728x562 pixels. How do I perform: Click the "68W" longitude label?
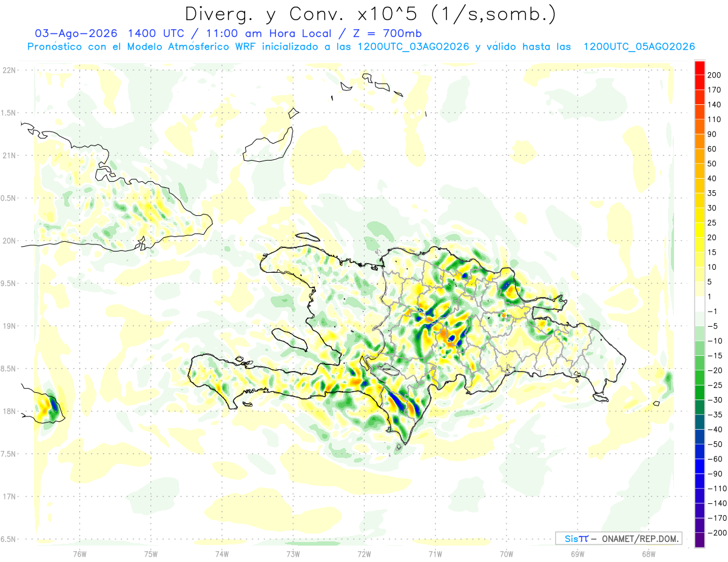pos(649,554)
